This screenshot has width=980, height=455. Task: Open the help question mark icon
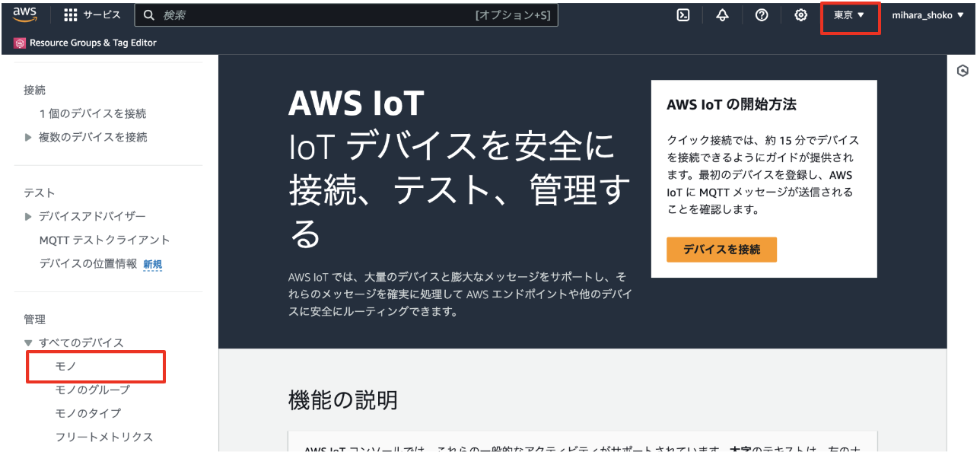(761, 14)
